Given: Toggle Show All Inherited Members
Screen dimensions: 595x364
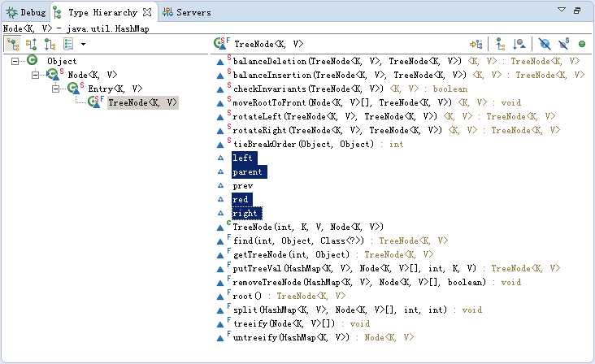Looking at the screenshot, I should tap(501, 45).
